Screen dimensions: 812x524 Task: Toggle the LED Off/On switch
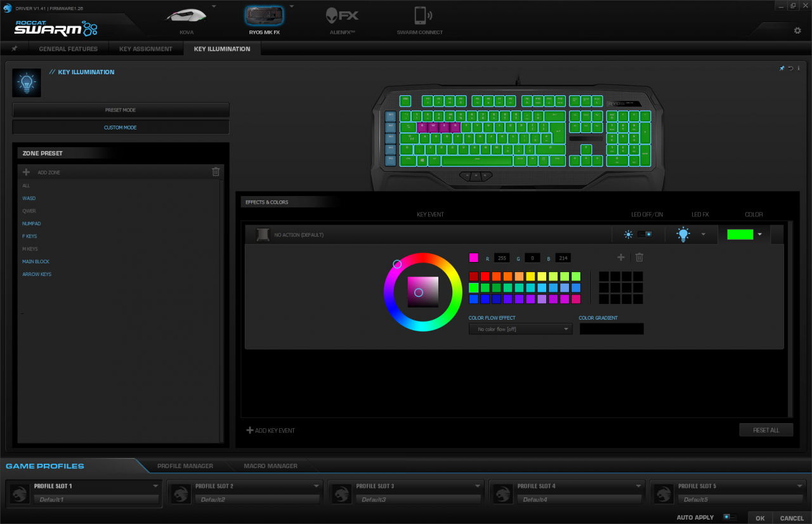[645, 234]
